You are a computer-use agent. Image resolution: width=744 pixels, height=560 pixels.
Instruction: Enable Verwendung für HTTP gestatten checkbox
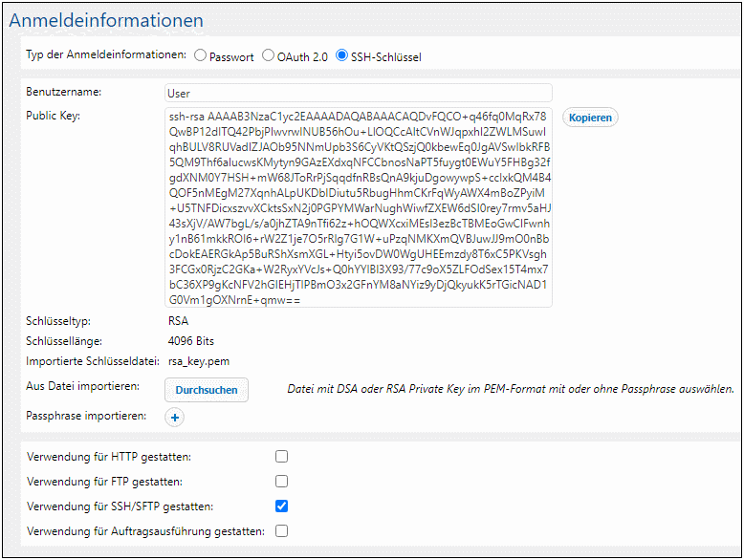tap(281, 457)
